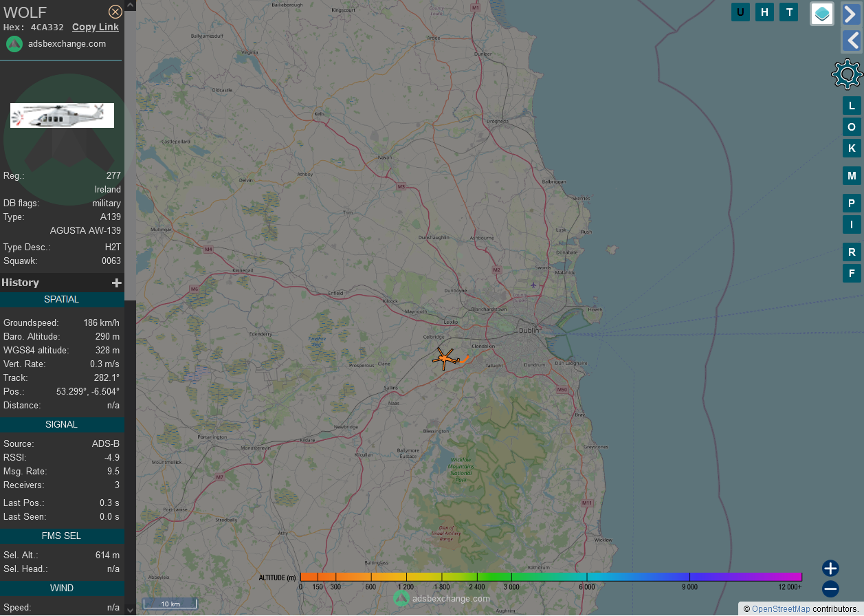Close the WOLF aircraft info panel
Image resolution: width=864 pixels, height=616 pixels.
coord(115,12)
